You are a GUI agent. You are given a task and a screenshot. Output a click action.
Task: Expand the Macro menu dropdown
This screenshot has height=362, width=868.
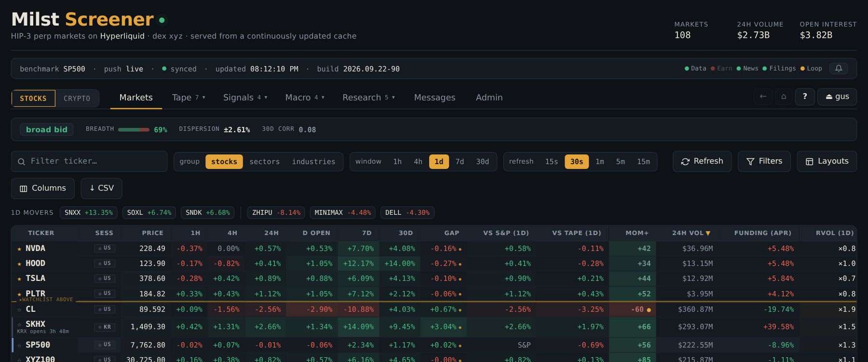tap(305, 97)
